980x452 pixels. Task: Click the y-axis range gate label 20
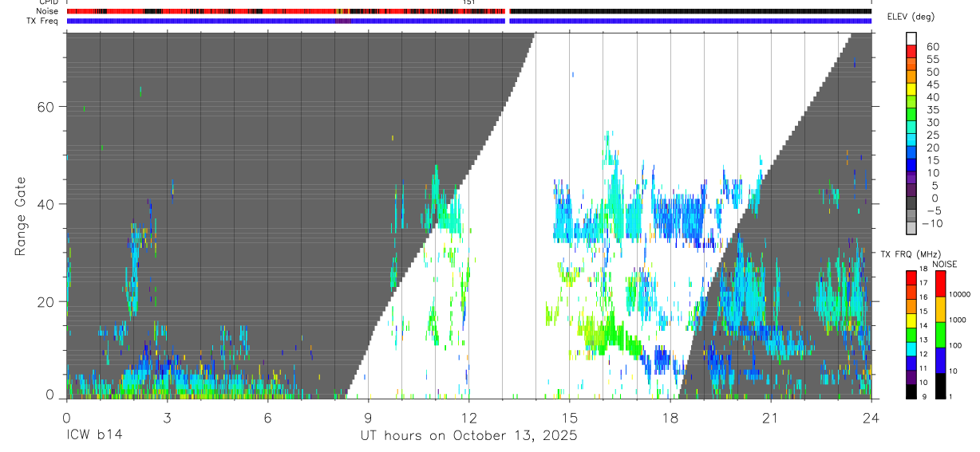[x=45, y=301]
